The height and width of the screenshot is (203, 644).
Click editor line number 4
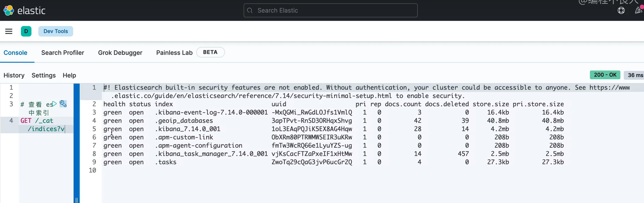coord(11,121)
